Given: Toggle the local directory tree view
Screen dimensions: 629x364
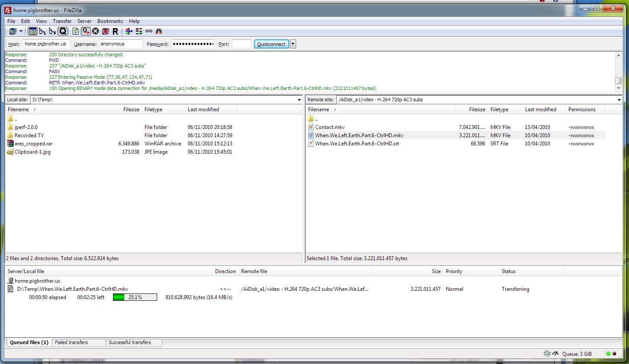Looking at the screenshot, I should (x=42, y=31).
